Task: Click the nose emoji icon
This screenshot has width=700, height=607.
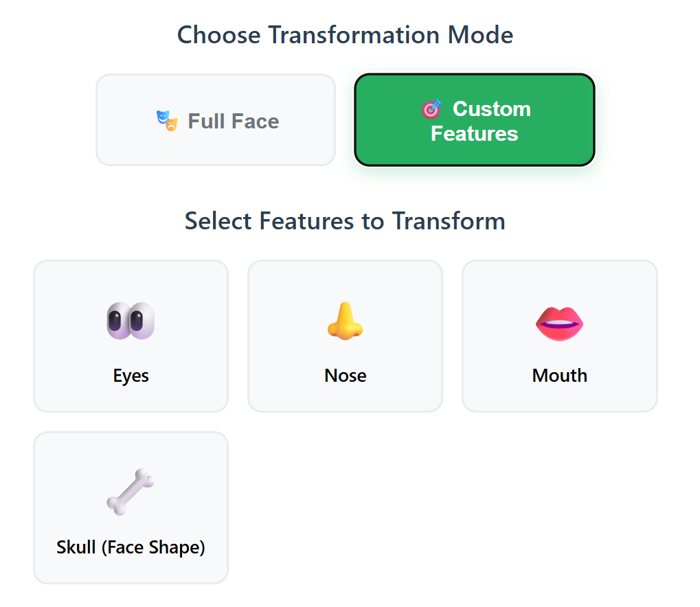Action: pyautogui.click(x=345, y=321)
